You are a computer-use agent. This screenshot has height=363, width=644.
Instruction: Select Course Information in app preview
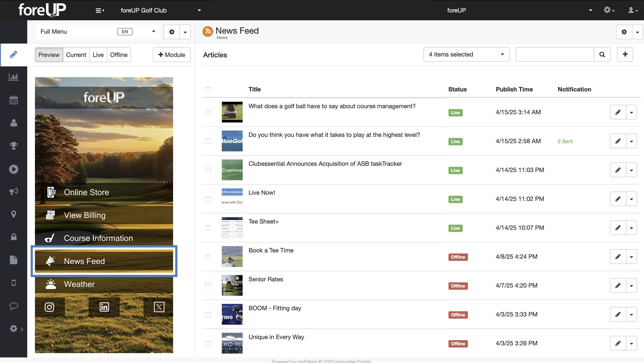[104, 238]
